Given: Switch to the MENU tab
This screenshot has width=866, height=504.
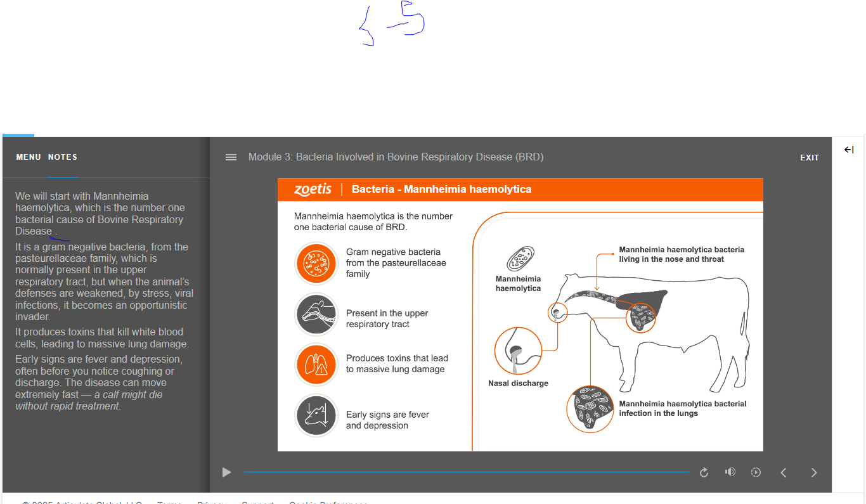Looking at the screenshot, I should [29, 157].
